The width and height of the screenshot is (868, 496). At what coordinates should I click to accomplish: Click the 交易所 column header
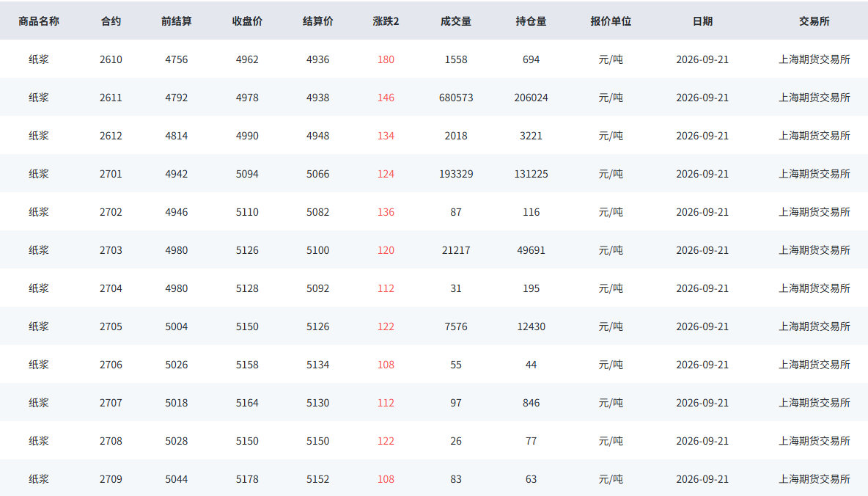pos(814,21)
